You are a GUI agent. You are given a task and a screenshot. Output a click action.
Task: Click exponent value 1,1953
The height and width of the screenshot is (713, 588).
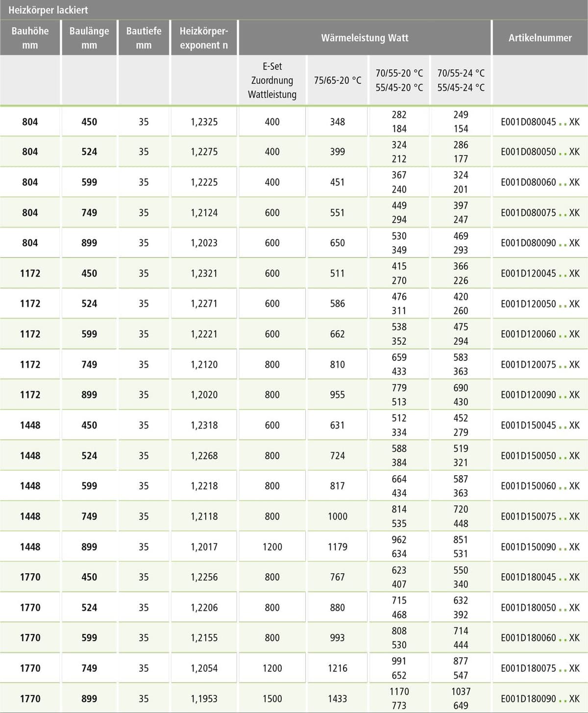(204, 699)
